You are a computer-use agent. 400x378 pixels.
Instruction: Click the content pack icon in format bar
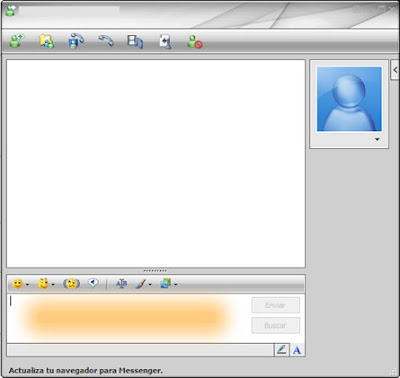166,284
